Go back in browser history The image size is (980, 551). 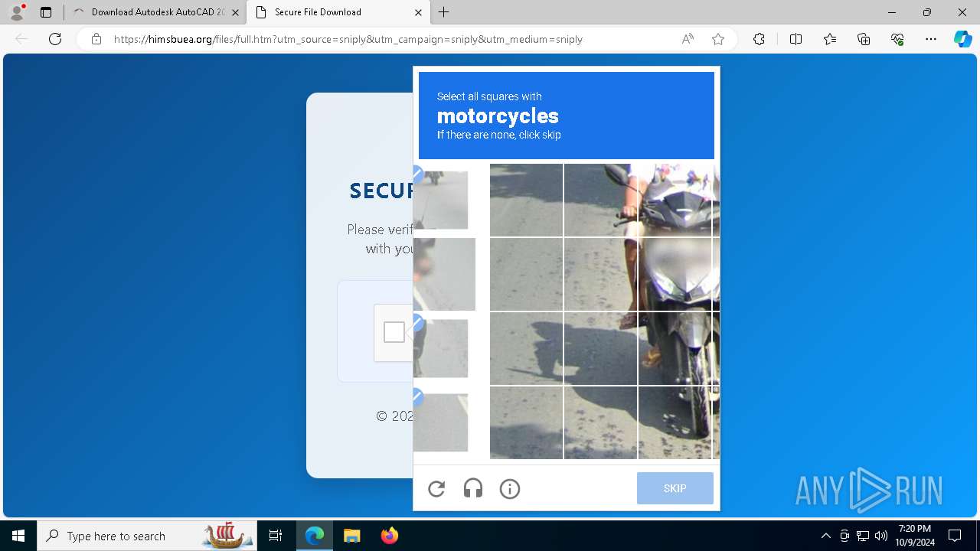[x=21, y=39]
